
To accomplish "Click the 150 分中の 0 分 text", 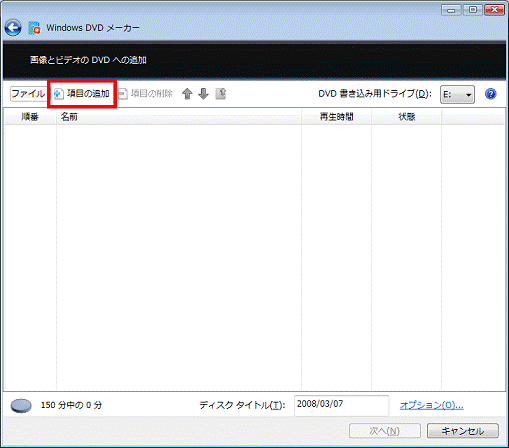I will click(71, 405).
